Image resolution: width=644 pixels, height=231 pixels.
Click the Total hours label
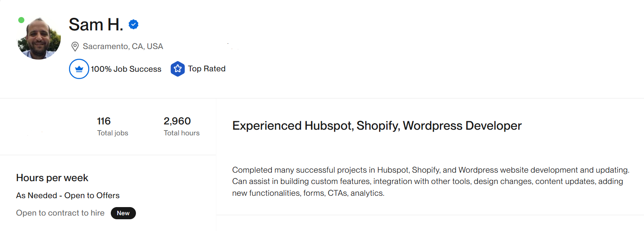[x=182, y=133]
